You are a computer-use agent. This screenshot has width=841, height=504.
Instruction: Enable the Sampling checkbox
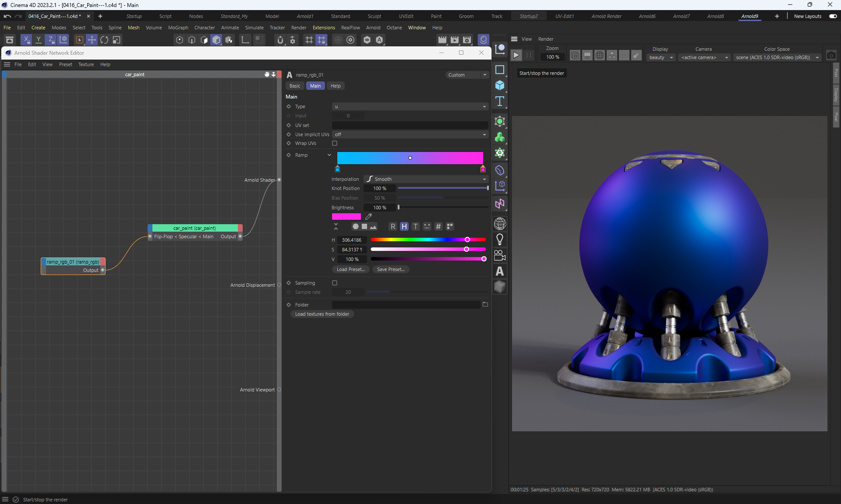tap(335, 283)
